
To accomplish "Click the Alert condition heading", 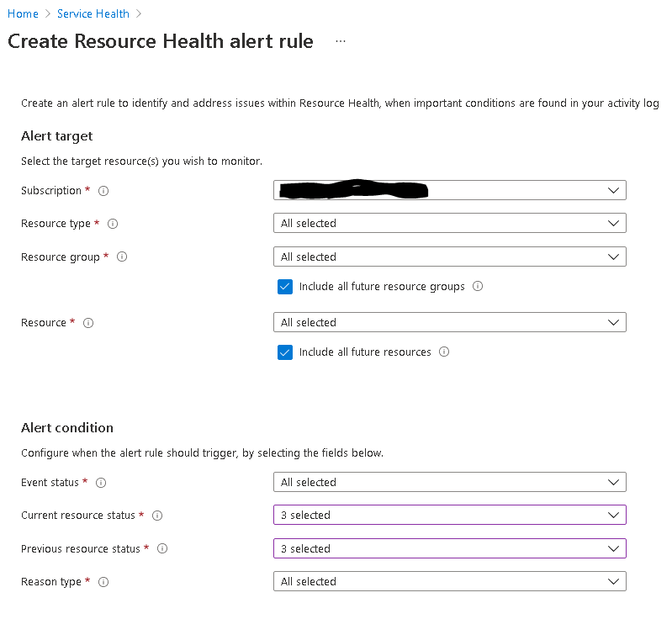I will (x=67, y=428).
